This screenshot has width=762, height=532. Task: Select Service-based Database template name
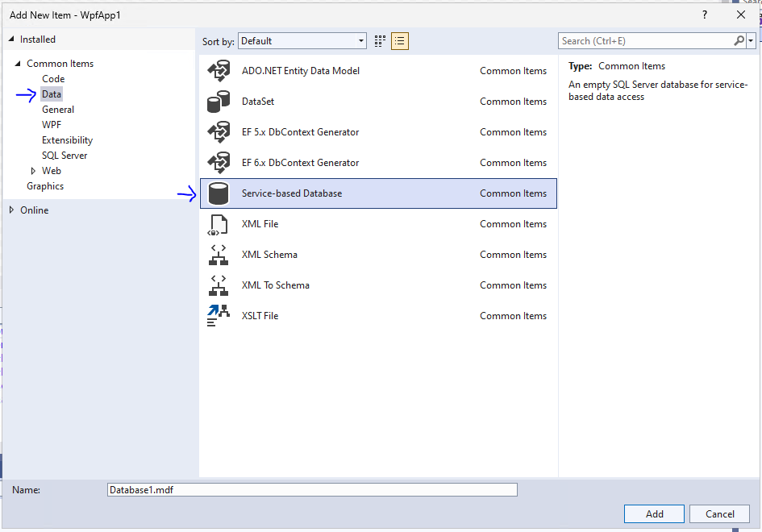[x=292, y=193]
